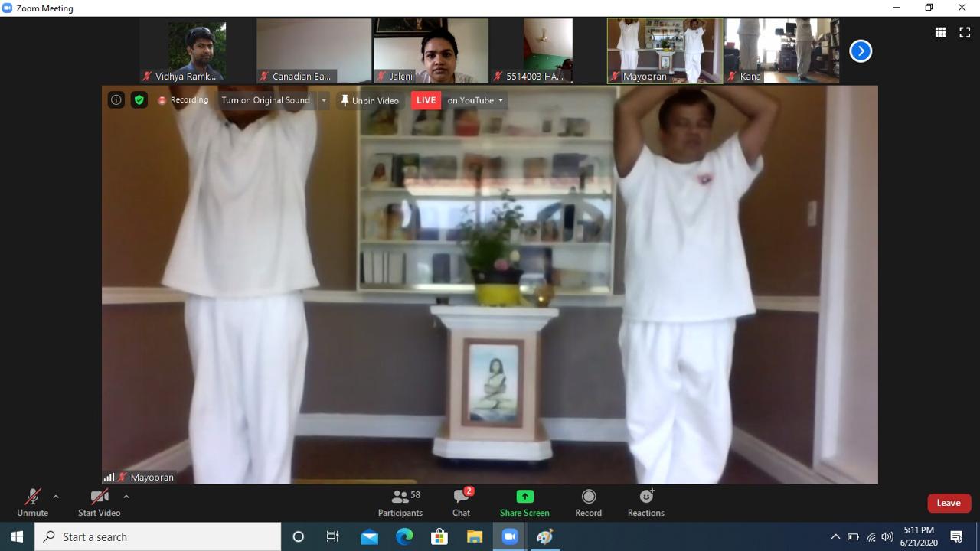Click the green encryption shield icon

point(139,100)
